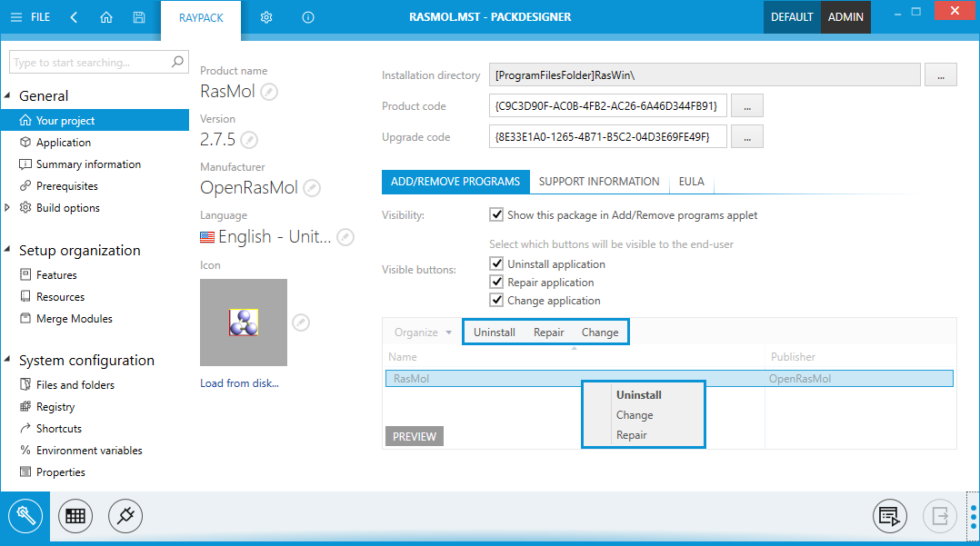Open the Organize dropdown
Screen dimensions: 980x546
(423, 333)
